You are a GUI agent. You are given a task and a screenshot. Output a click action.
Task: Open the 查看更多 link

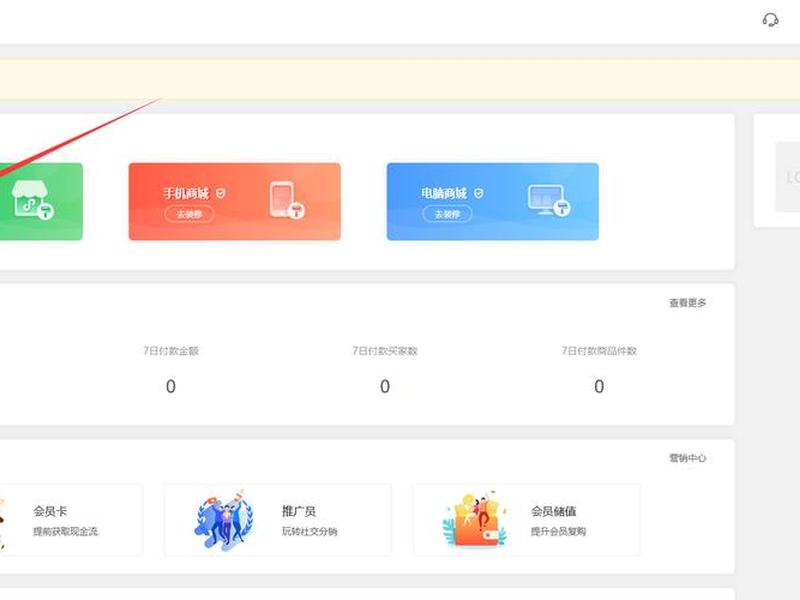tap(688, 303)
